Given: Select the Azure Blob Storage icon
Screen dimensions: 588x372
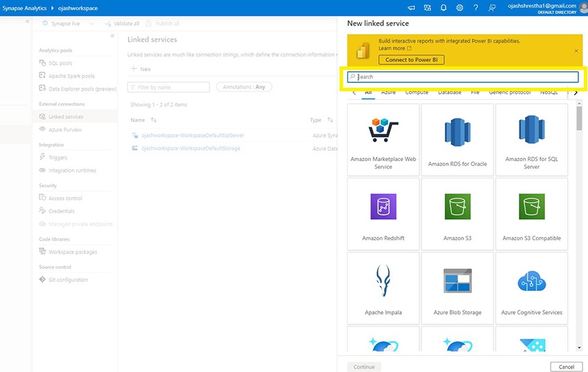Looking at the screenshot, I should click(457, 281).
